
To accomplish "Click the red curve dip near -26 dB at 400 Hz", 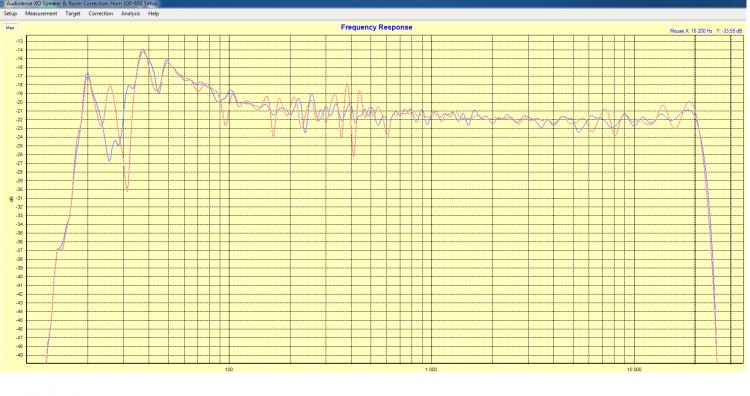I will (x=353, y=155).
